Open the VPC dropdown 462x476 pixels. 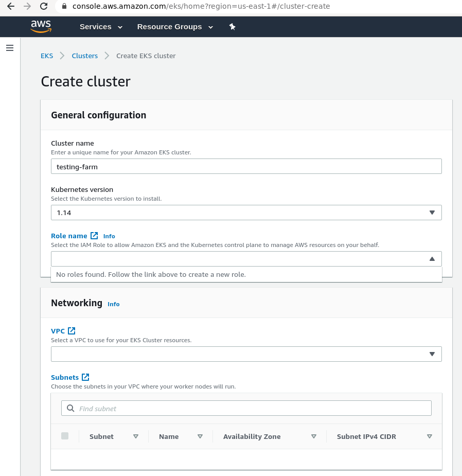tap(246, 354)
